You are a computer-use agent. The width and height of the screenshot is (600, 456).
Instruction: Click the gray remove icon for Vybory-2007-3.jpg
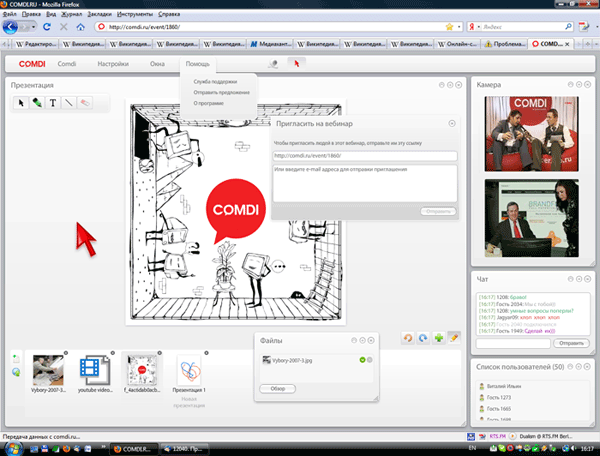tap(370, 360)
